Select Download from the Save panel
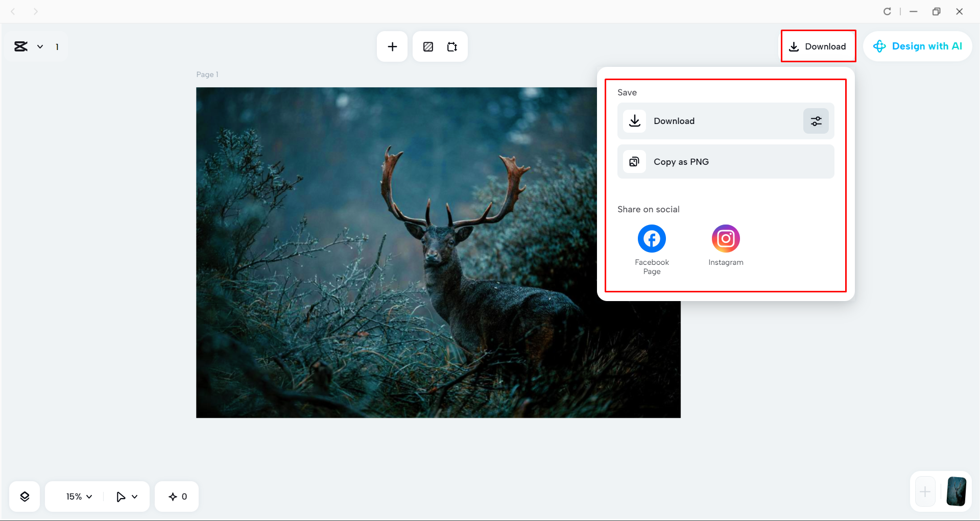980x521 pixels. 710,121
